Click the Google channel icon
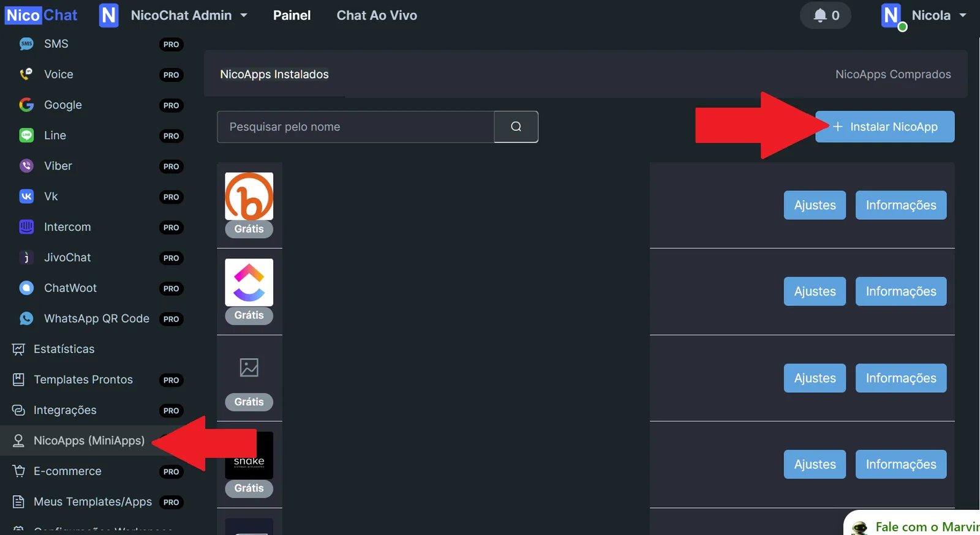980x535 pixels. coord(26,105)
